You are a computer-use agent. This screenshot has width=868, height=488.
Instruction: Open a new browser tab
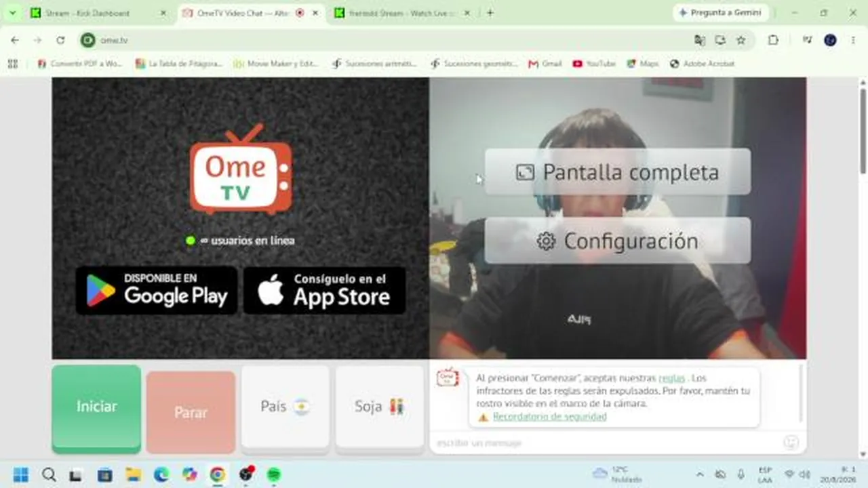490,13
